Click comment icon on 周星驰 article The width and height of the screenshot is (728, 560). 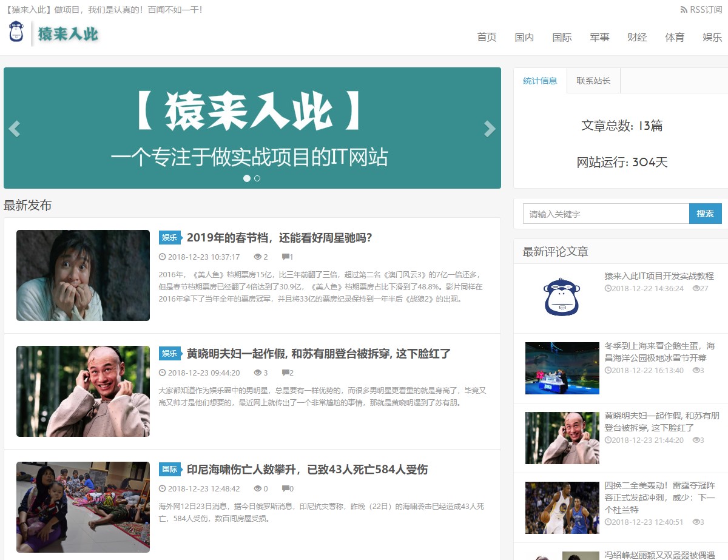click(x=285, y=257)
